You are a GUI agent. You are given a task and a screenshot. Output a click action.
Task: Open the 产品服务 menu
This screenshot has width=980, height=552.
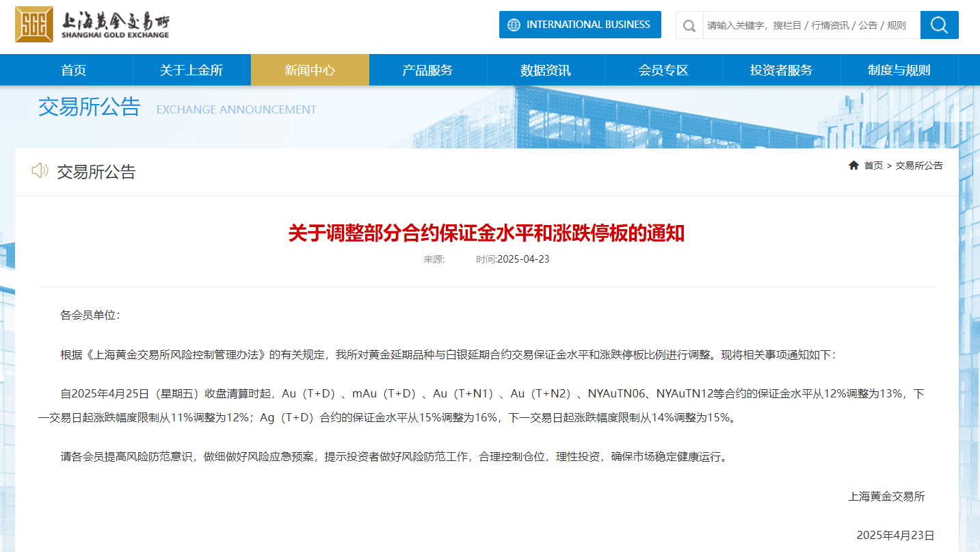[428, 70]
